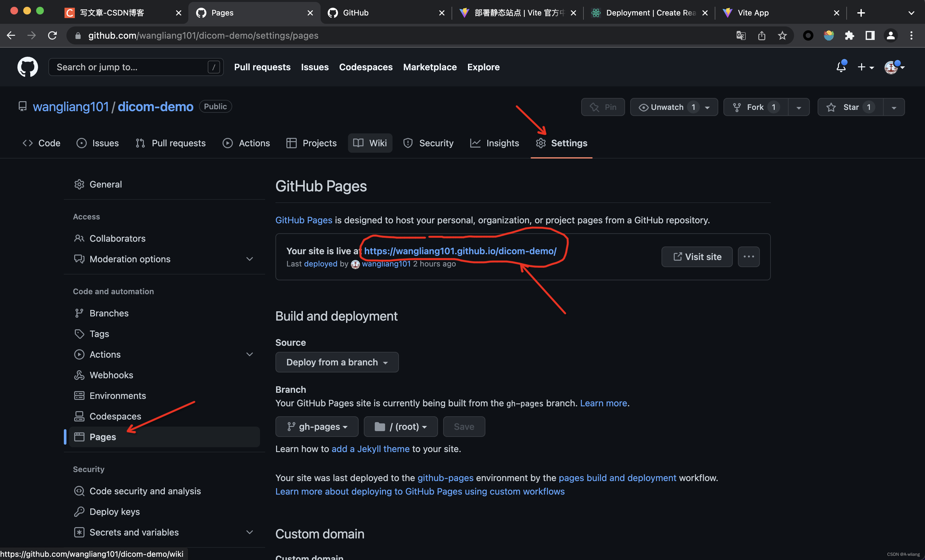
Task: Open the Insights tab
Action: point(494,143)
